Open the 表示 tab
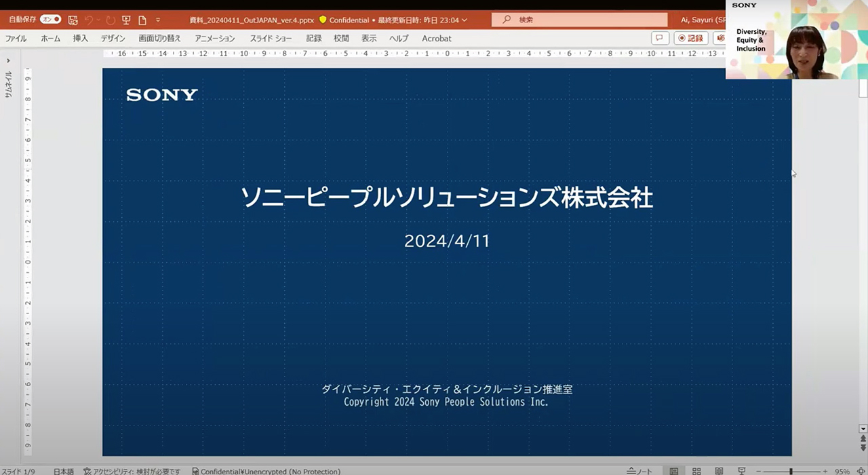 [x=369, y=39]
